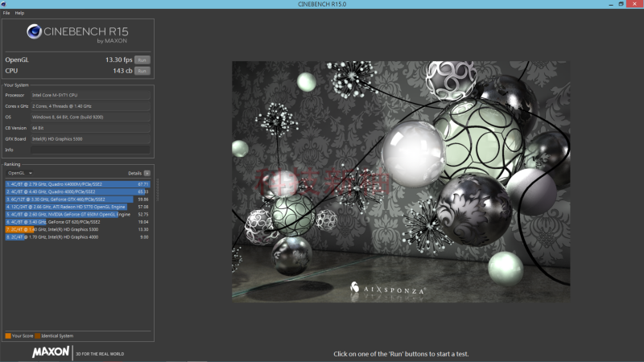
Task: Click the MAXON logo at bottom
Action: tap(51, 352)
